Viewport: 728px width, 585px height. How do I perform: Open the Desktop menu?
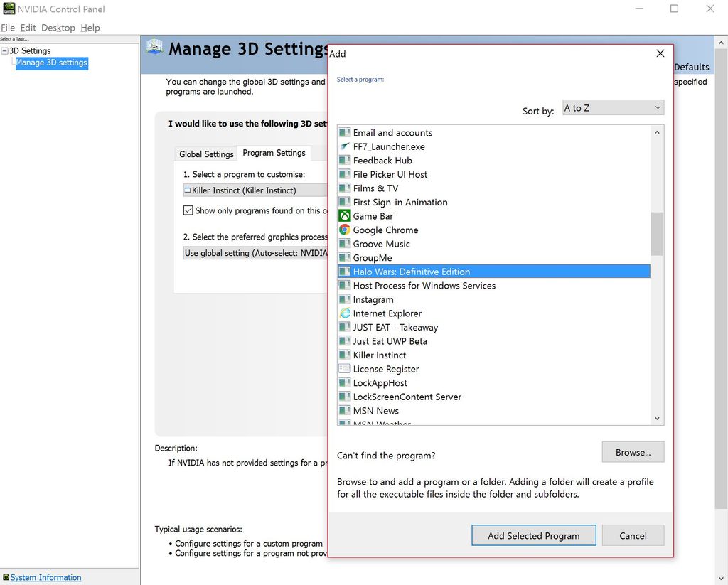58,28
